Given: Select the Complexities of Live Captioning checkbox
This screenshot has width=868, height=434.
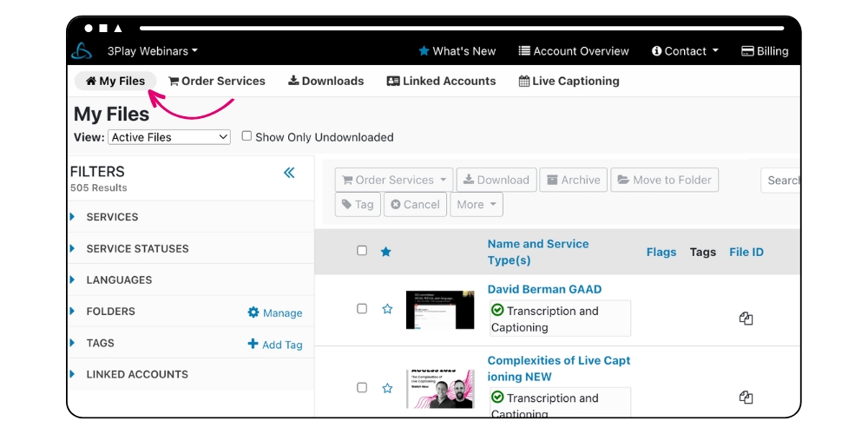Looking at the screenshot, I should point(362,387).
